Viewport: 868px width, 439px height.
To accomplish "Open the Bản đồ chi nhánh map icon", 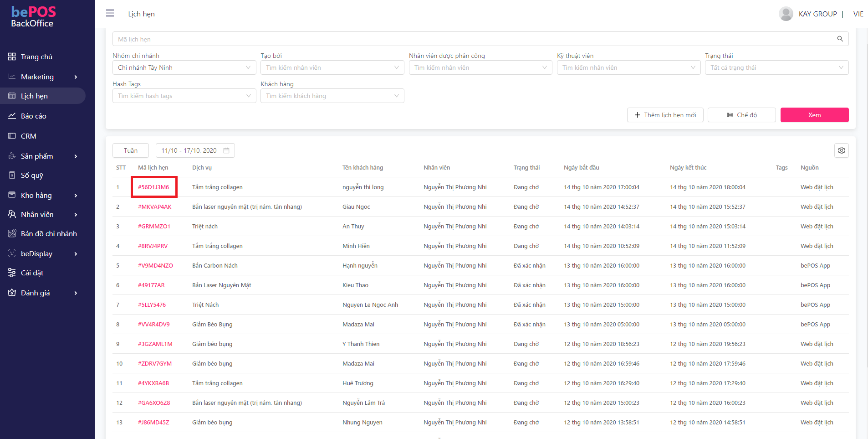I will point(12,233).
